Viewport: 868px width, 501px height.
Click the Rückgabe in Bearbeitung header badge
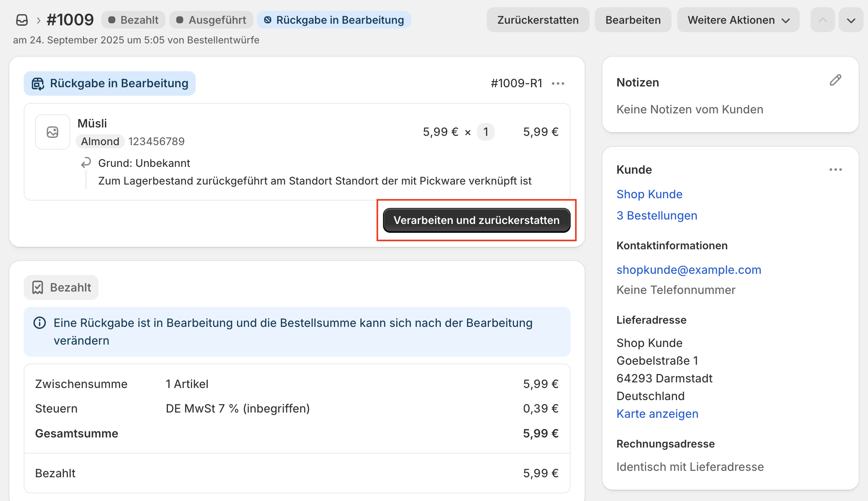click(334, 20)
